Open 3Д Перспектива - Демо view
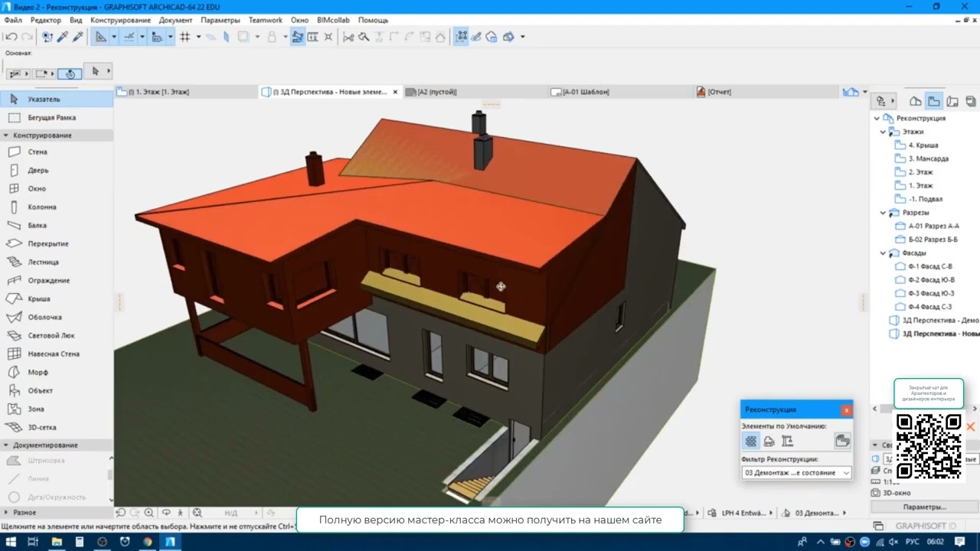Screen dimensions: 980x551 click(x=939, y=321)
